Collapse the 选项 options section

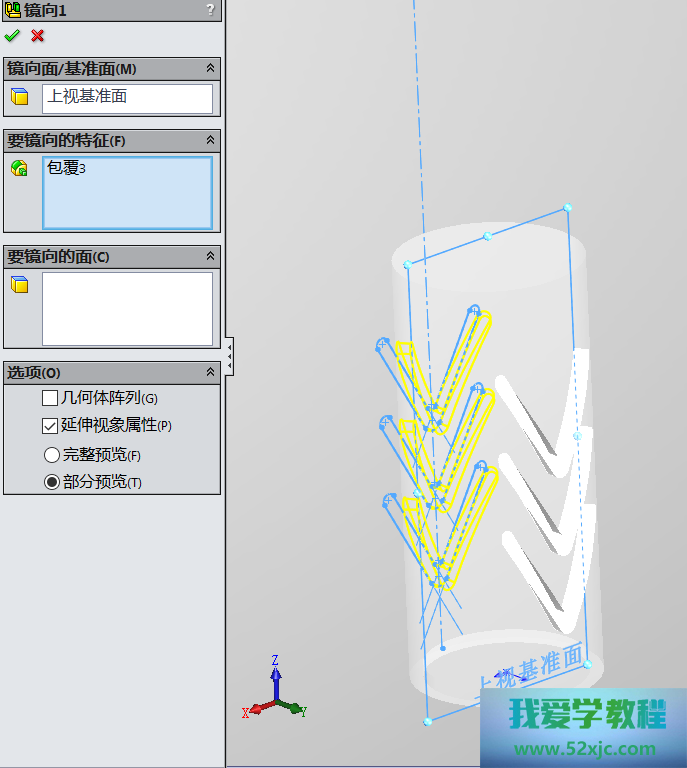pos(210,372)
